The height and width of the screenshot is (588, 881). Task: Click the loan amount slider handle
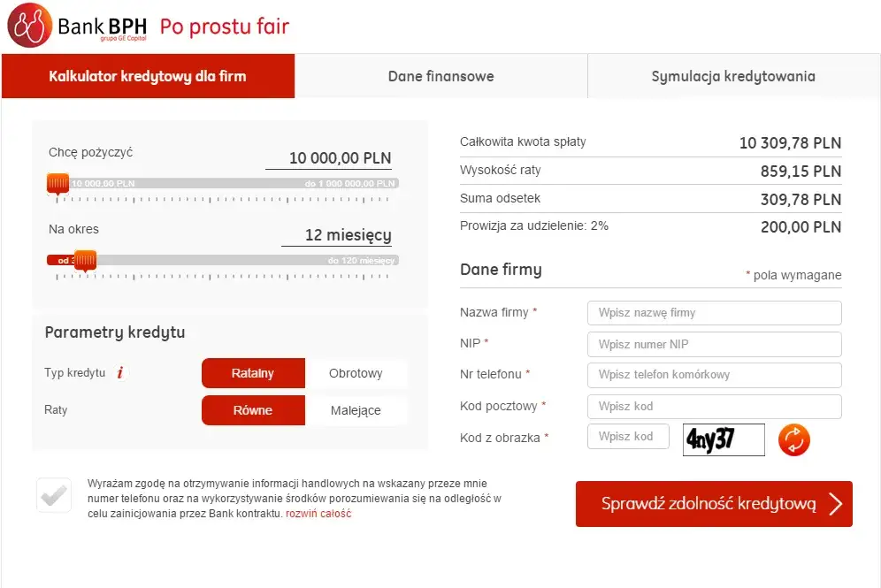[57, 183]
